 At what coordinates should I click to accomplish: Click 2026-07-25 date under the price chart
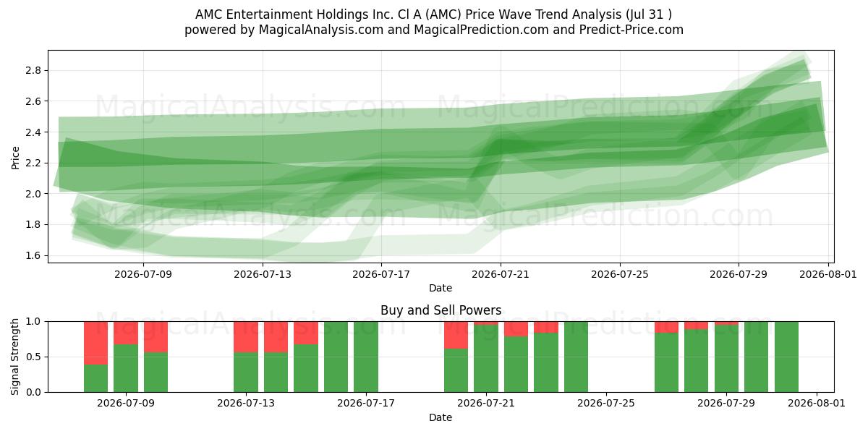click(x=620, y=274)
